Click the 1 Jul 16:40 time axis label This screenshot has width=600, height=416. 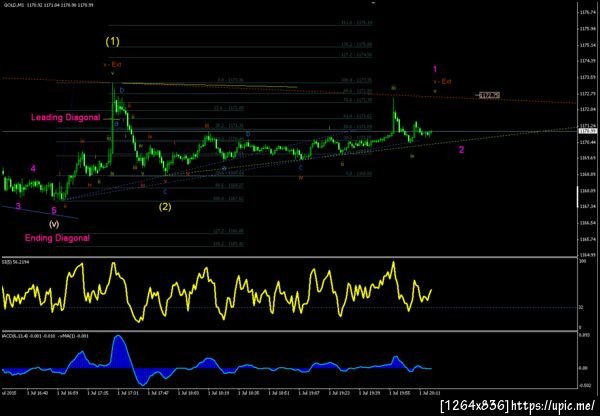[x=37, y=393]
